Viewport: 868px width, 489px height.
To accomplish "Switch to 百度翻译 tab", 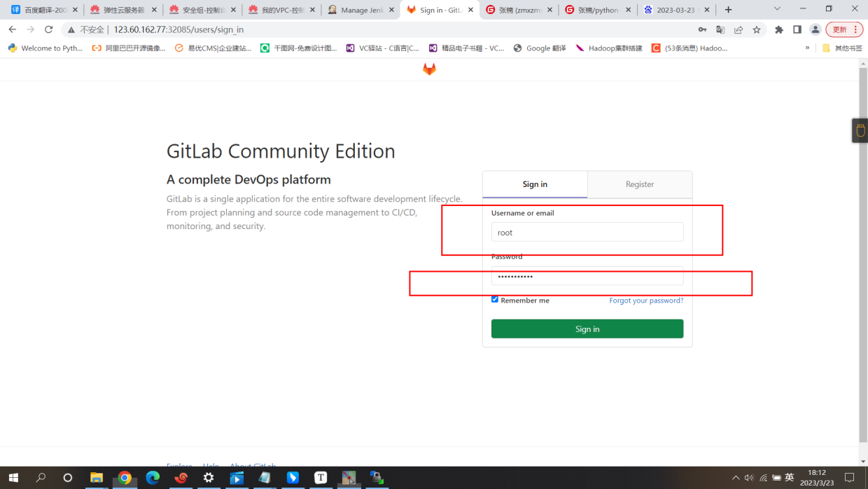I will 45,10.
